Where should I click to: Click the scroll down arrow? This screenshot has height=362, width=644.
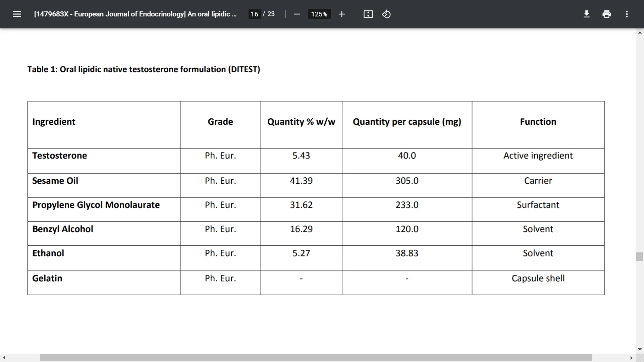click(640, 349)
